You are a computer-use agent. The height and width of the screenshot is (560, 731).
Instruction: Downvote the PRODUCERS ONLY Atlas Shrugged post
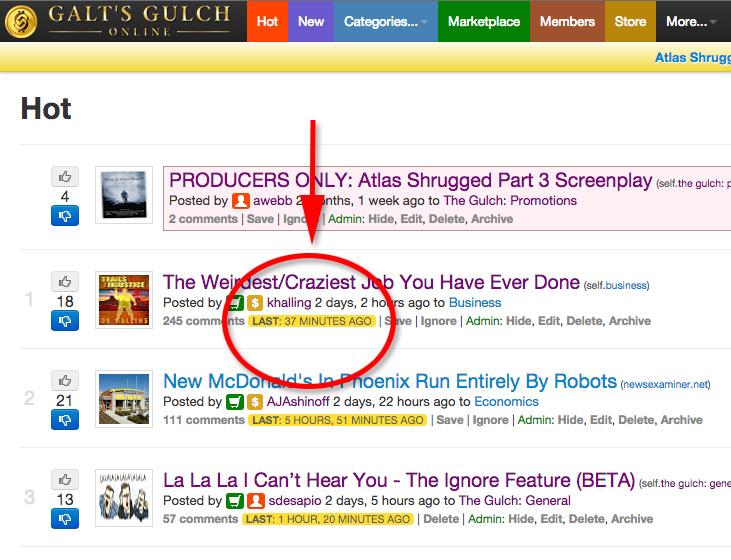[65, 216]
